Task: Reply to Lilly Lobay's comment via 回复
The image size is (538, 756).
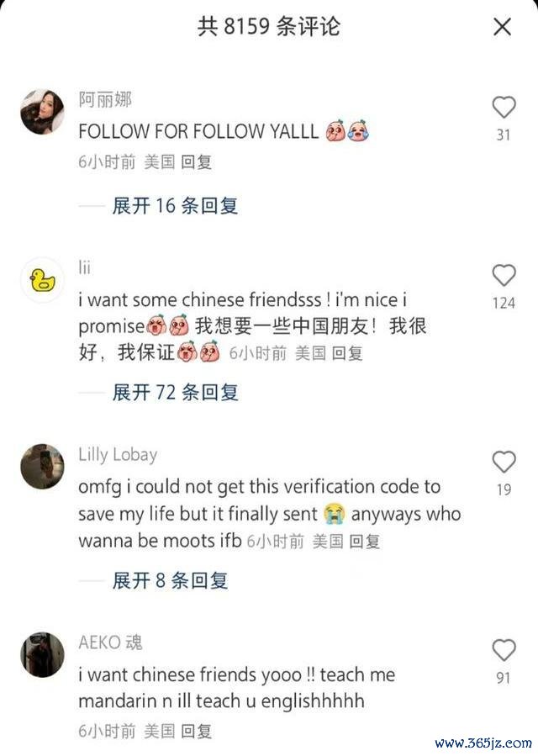Action: (365, 542)
